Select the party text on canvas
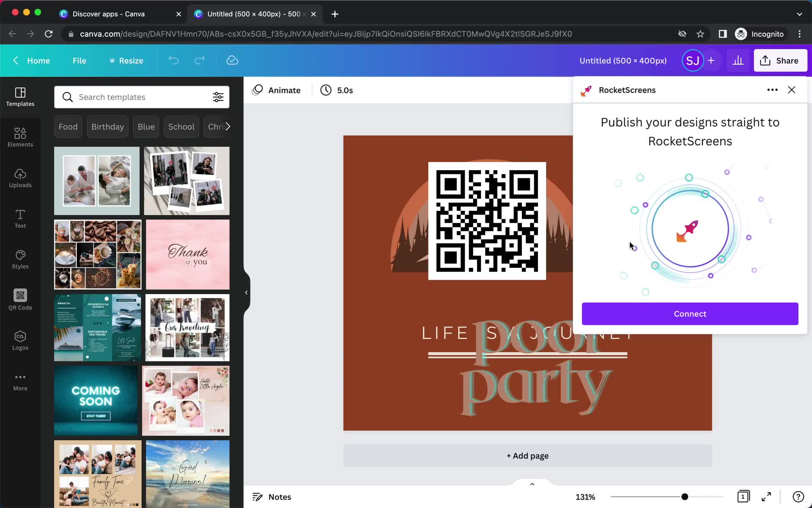The width and height of the screenshot is (812, 508). [536, 388]
